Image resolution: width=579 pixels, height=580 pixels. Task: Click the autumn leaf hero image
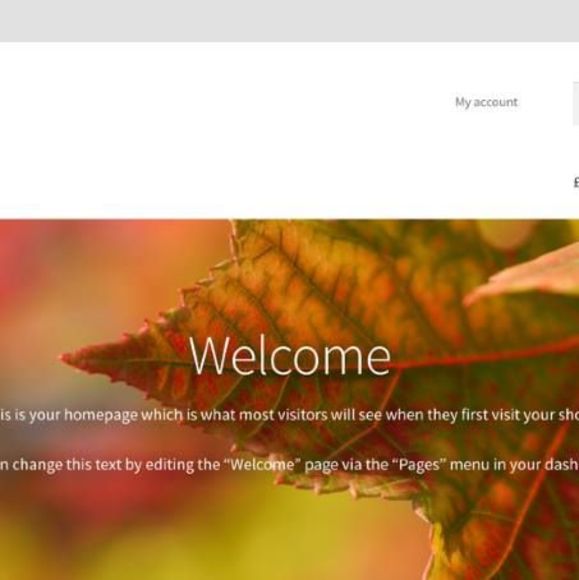289,399
